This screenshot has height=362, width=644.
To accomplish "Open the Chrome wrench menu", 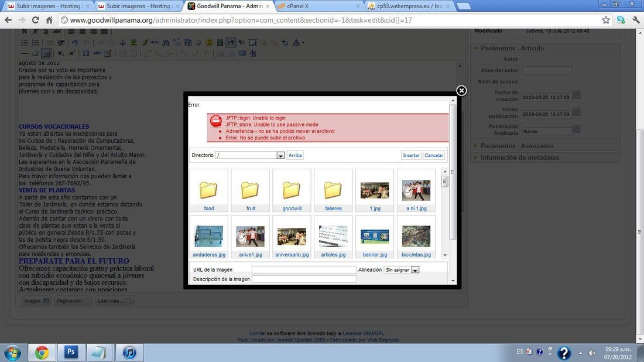I will (636, 20).
